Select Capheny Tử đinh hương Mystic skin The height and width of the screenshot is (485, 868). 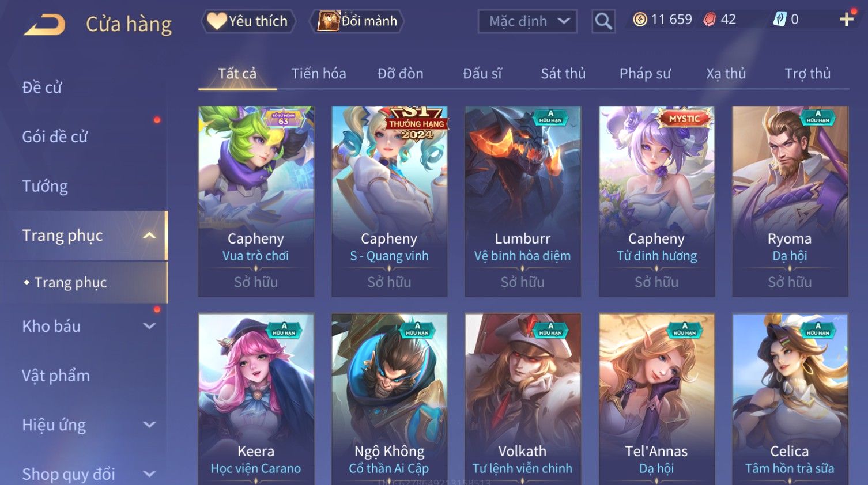click(656, 201)
